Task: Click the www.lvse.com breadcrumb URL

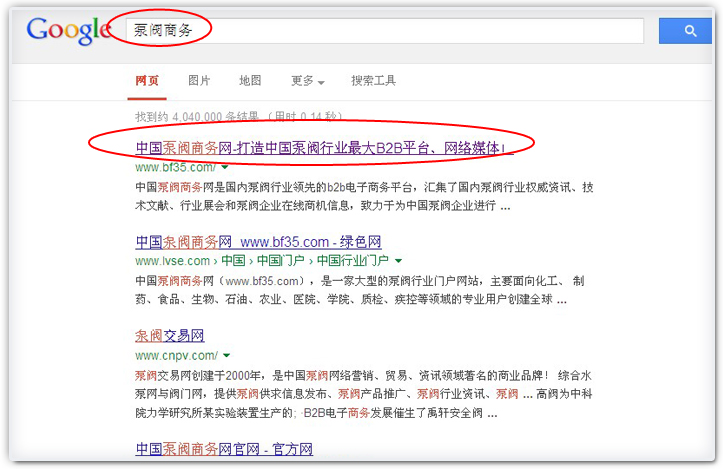Action: click(x=167, y=261)
